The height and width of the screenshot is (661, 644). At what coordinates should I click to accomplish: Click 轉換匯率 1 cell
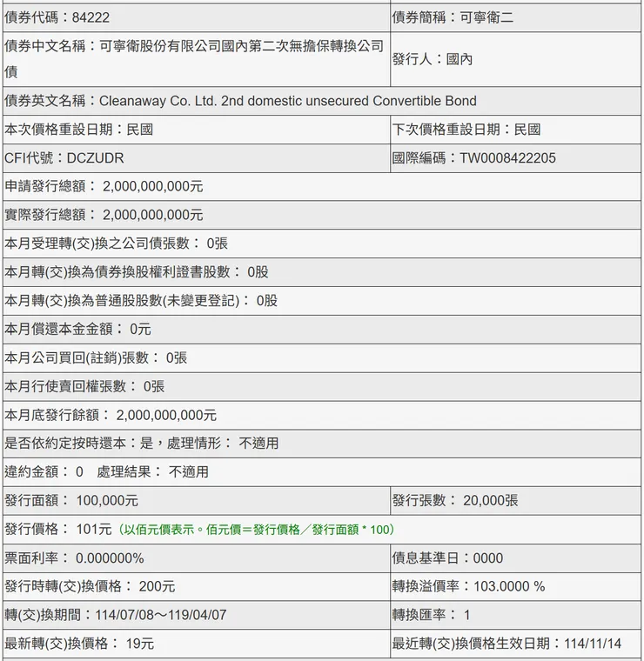515,615
